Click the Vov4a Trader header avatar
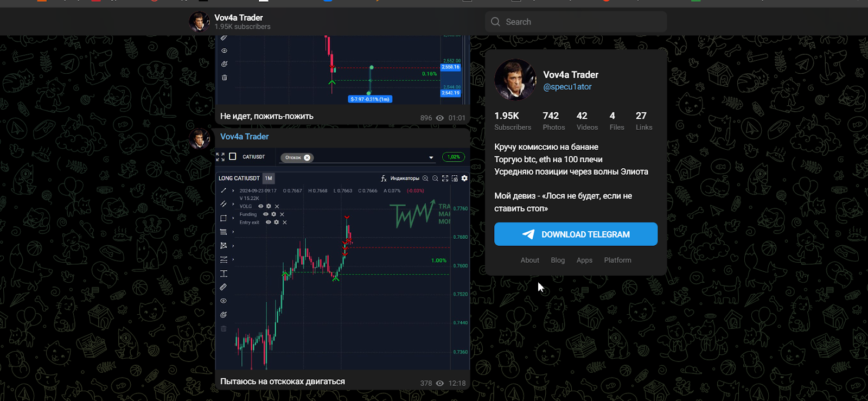The image size is (868, 401). [x=199, y=22]
